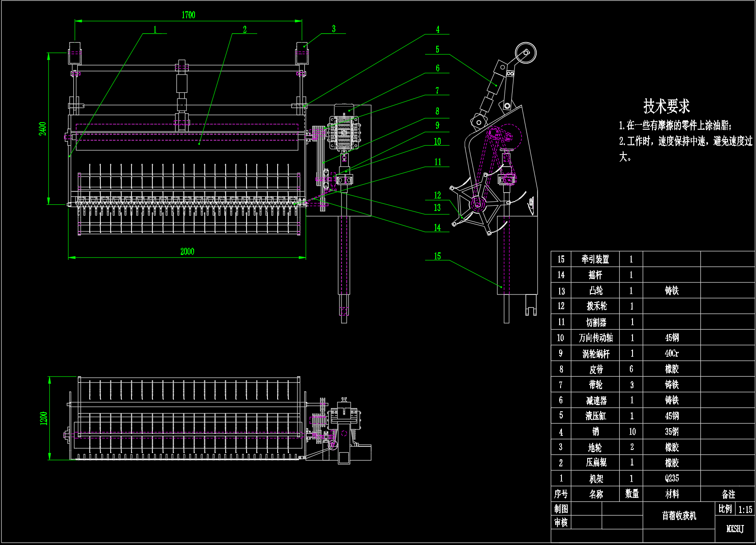The width and height of the screenshot is (756, 545).
Task: Select the 万向传动轴 part name cell
Action: pos(596,338)
